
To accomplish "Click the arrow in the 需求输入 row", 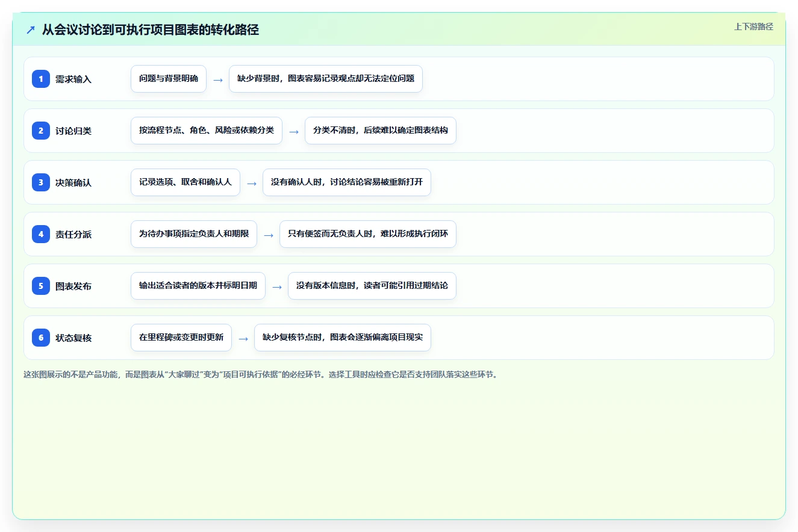I will point(218,79).
